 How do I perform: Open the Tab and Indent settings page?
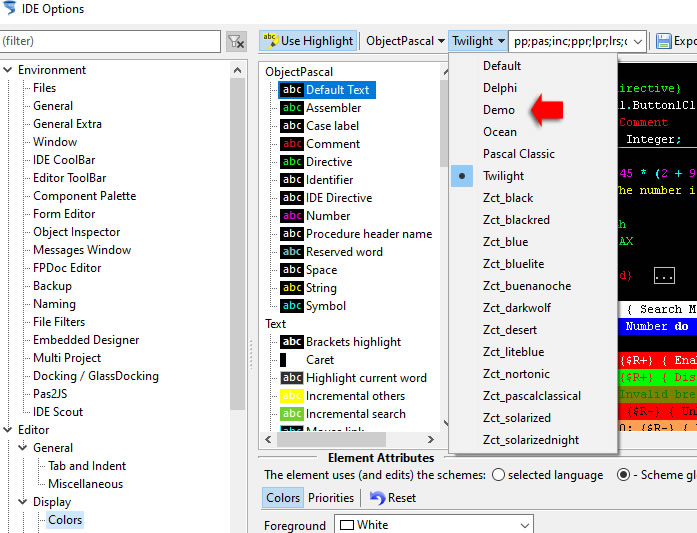point(87,465)
